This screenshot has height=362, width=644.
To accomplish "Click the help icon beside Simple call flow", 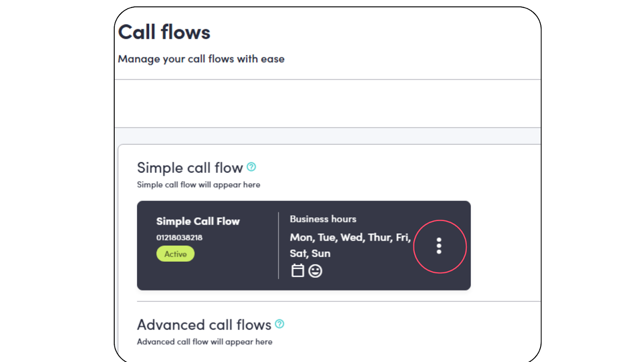I will pos(251,167).
